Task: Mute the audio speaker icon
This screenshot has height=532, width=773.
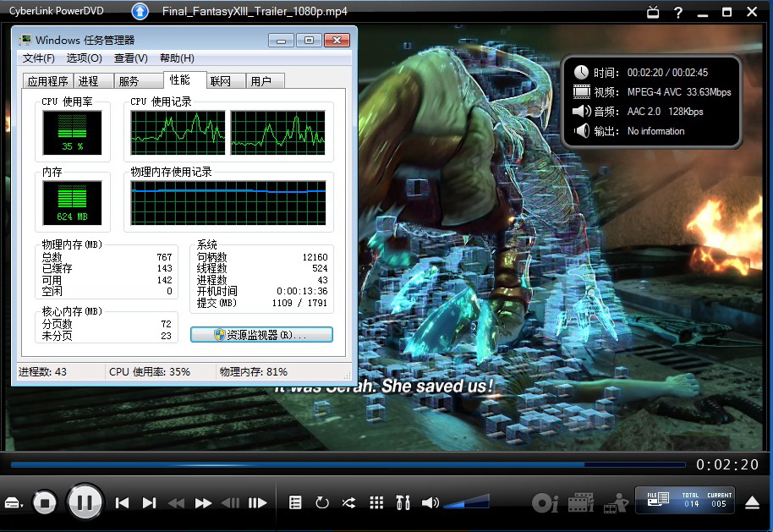Action: (430, 502)
